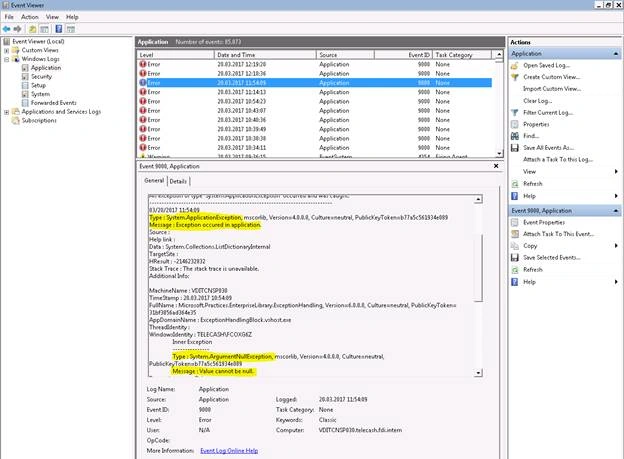
Task: Click the Event Viewer (Local) root icon
Action: click(6, 41)
